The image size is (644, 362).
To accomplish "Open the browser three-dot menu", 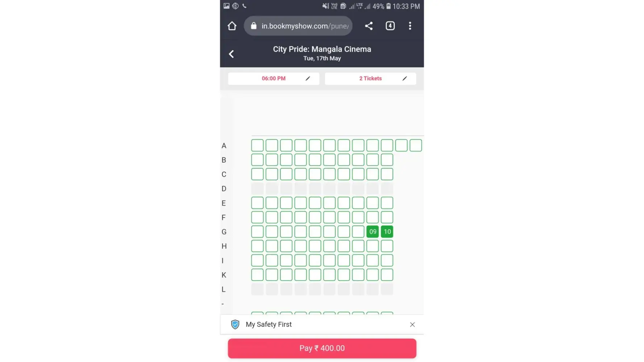I will coord(410,26).
